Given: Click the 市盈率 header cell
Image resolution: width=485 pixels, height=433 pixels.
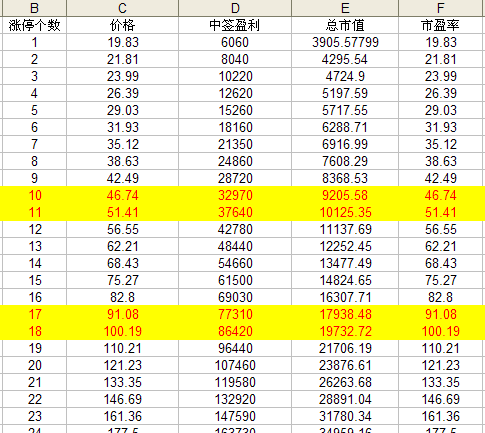Looking at the screenshot, I should (441, 25).
